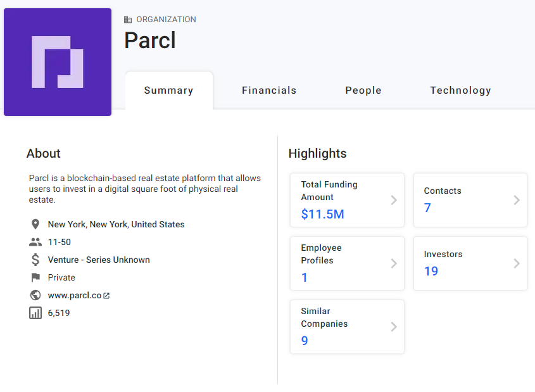Click the Investors count 19
The image size is (535, 392).
click(x=431, y=271)
